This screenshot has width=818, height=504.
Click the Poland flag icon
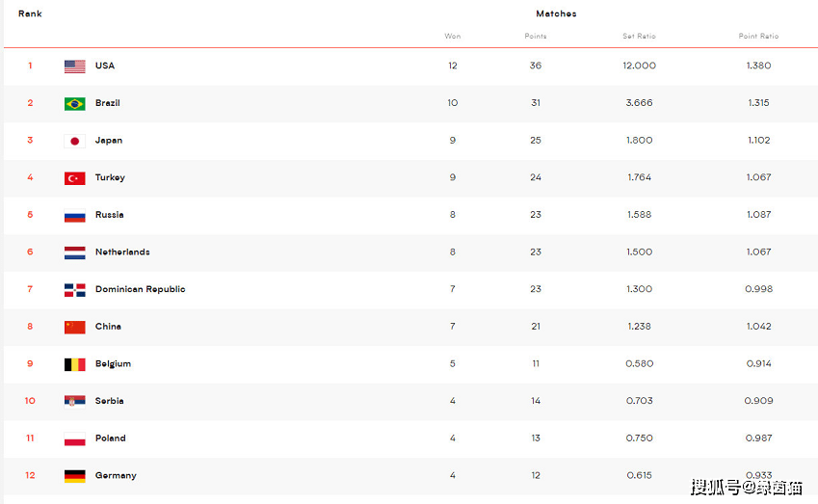(74, 438)
